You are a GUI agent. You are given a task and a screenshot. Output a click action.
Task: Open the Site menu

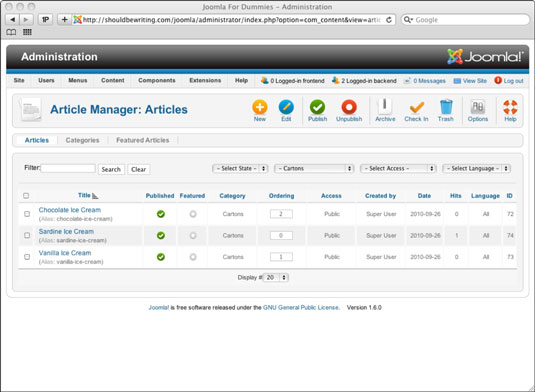tap(19, 81)
